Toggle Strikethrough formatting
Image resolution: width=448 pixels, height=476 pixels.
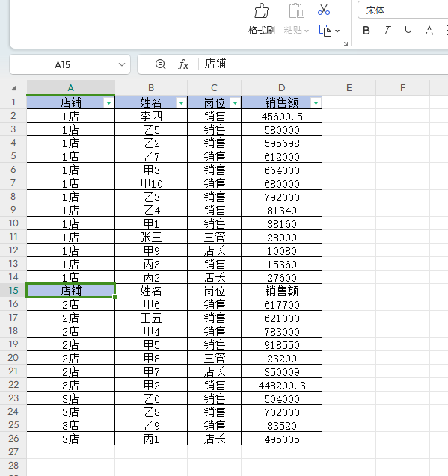429,31
